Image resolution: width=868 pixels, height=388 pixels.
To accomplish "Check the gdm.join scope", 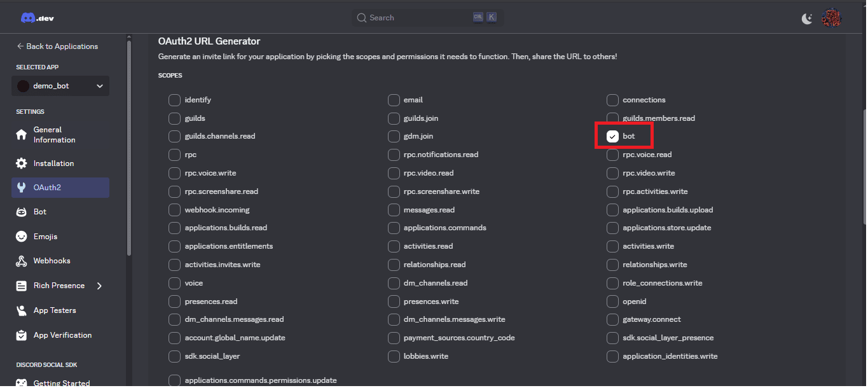I will [394, 136].
